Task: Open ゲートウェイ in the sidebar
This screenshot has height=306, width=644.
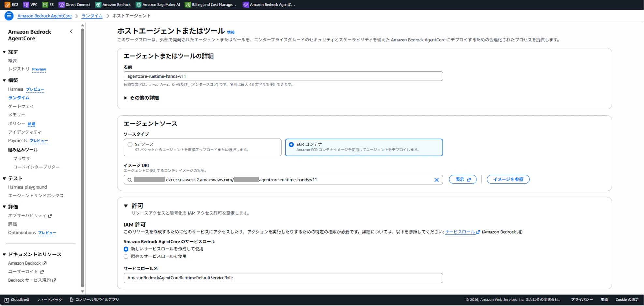Action: pos(21,106)
